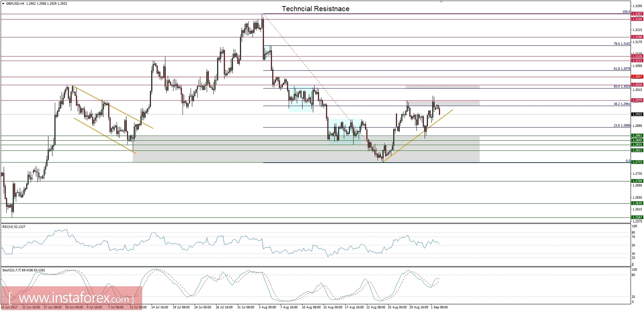Select the "Techncial Resistnace" chart title label
Screen dimensions: 644x311
316,9
